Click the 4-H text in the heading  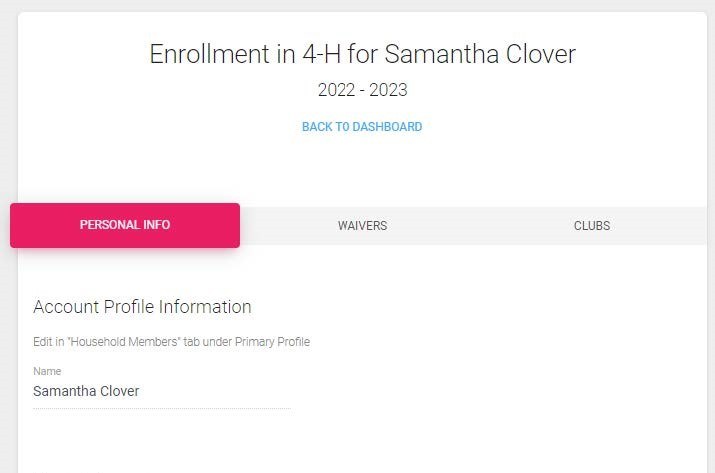pos(321,54)
